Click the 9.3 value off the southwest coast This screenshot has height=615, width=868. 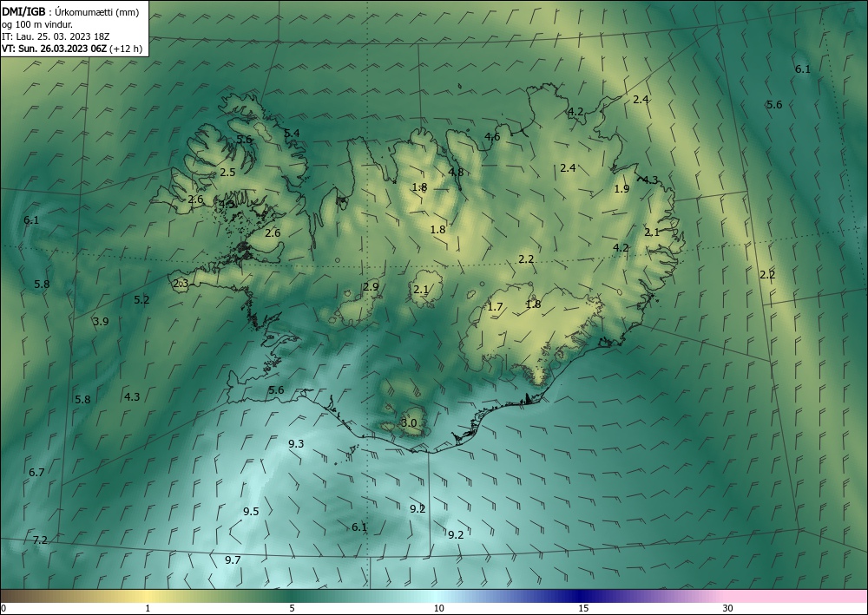coord(296,443)
